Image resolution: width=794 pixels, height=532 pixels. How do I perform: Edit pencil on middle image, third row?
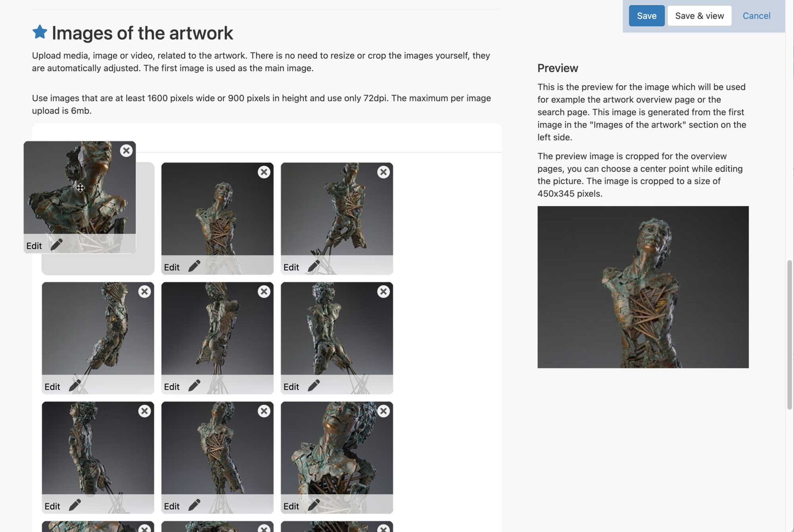(x=194, y=505)
